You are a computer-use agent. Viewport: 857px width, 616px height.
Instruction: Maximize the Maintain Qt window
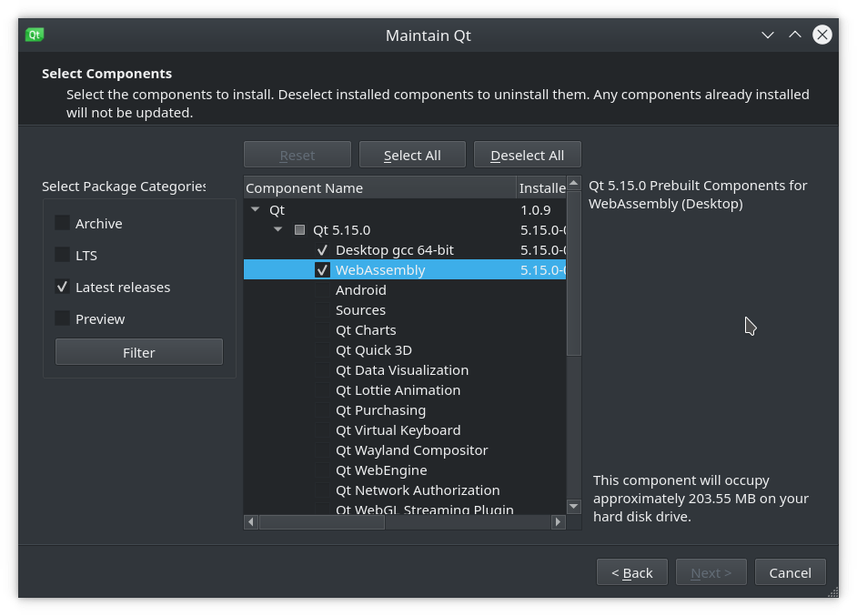pos(795,35)
